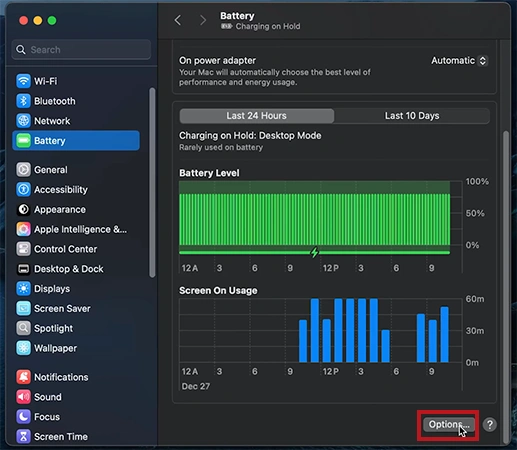Viewport: 517px width, 450px height.
Task: Click the 'Rarely used on battery' text
Action: point(221,147)
